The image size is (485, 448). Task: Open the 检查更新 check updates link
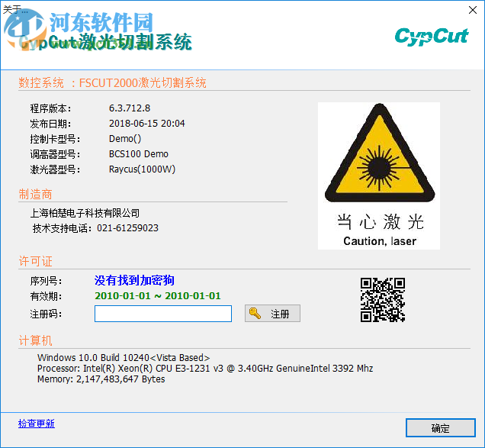click(x=37, y=424)
